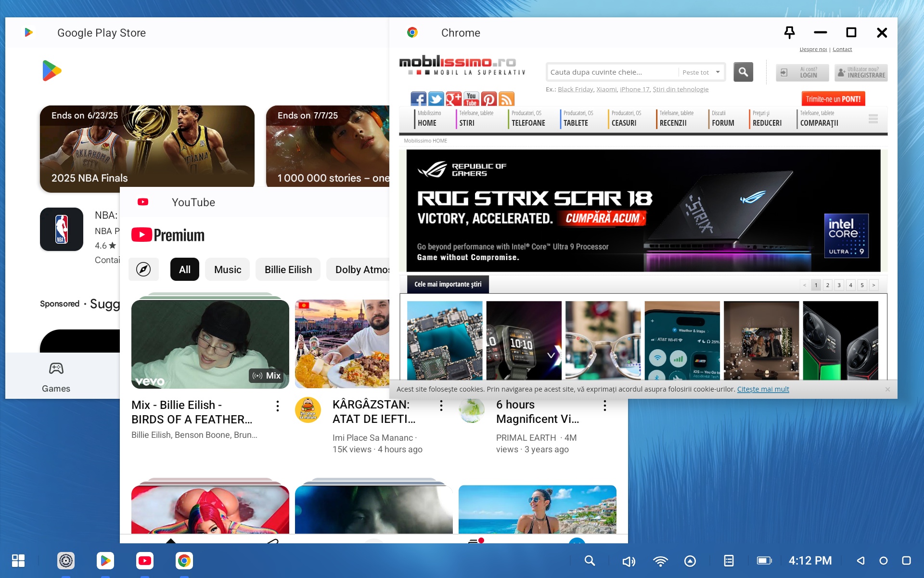Focus the 'Cauta dupa cuvinte cheie' search field
924x578 pixels.
tap(612, 72)
